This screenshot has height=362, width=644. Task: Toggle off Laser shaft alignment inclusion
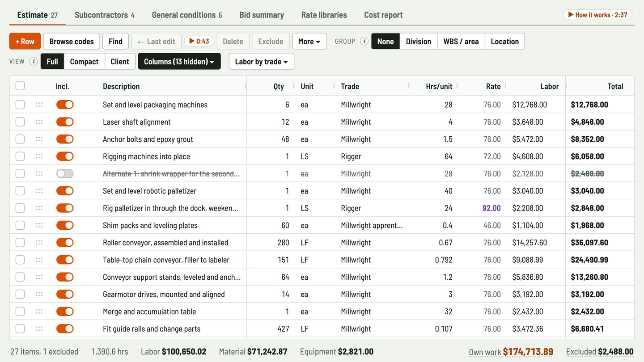tap(65, 122)
